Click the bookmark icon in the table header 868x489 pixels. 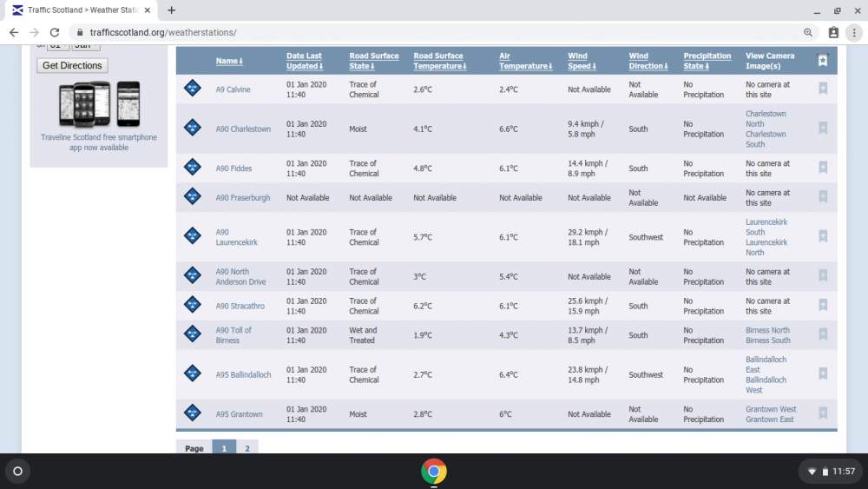point(823,60)
